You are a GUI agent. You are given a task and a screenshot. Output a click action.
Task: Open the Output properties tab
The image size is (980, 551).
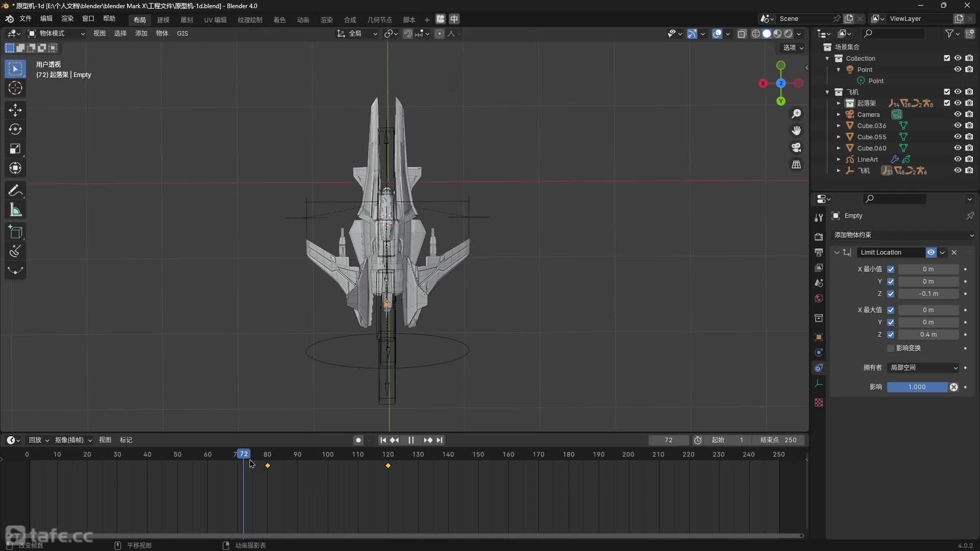point(819,253)
